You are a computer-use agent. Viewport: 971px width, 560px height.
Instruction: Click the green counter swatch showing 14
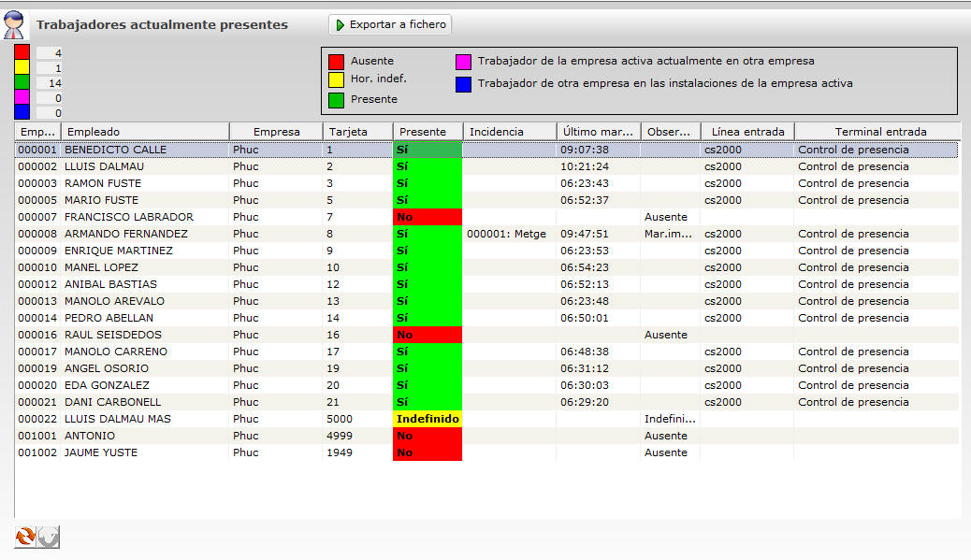click(22, 82)
